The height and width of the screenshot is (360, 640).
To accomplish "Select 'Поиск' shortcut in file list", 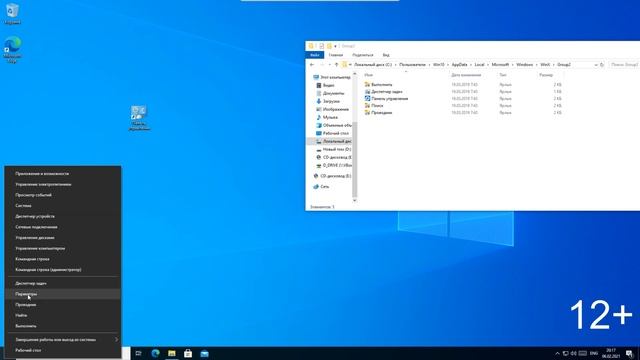I will [373, 105].
